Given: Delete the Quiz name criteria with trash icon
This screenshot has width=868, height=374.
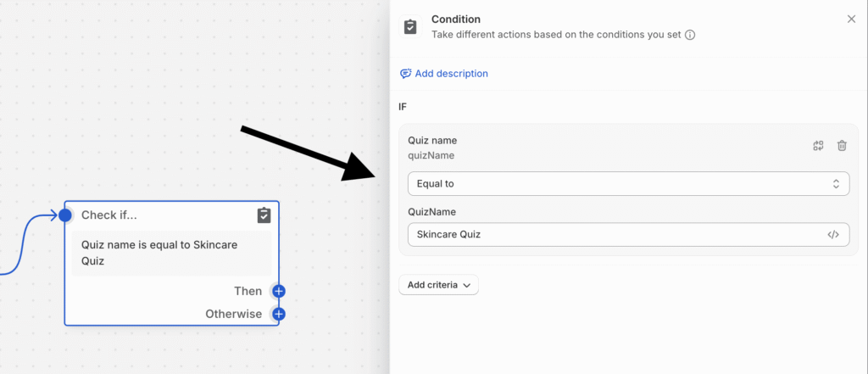Looking at the screenshot, I should 842,146.
